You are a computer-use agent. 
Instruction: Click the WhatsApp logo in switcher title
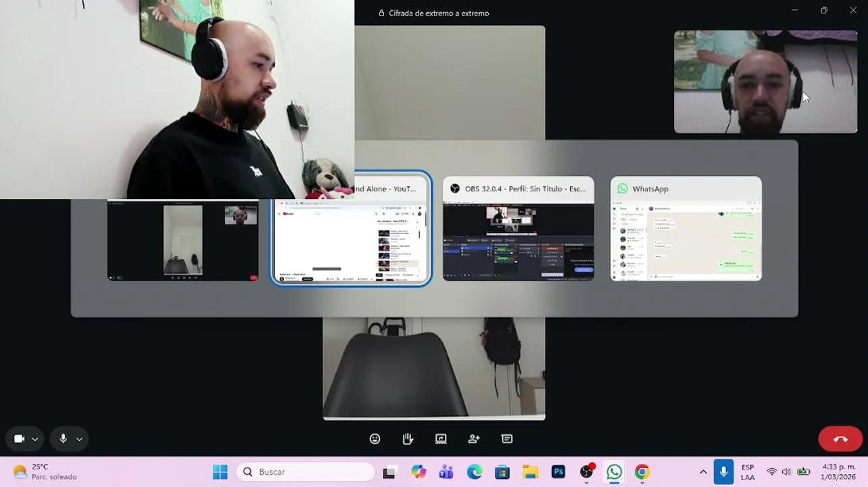tap(623, 189)
